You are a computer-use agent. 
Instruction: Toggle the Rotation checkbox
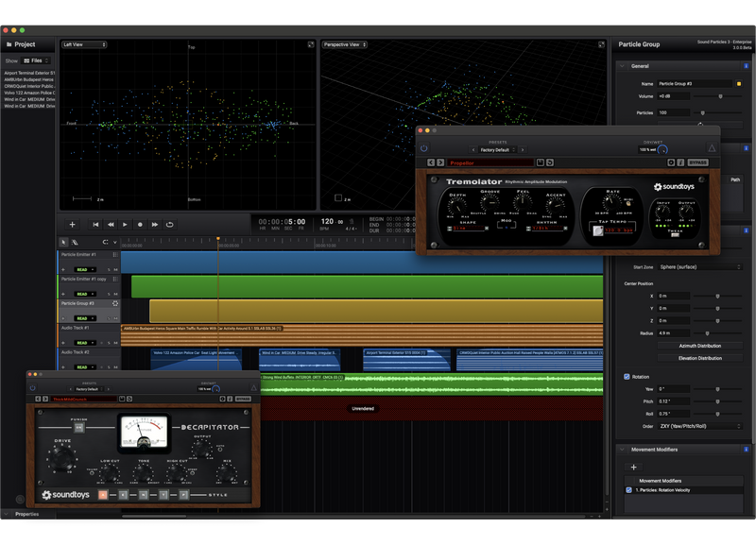[x=627, y=377]
